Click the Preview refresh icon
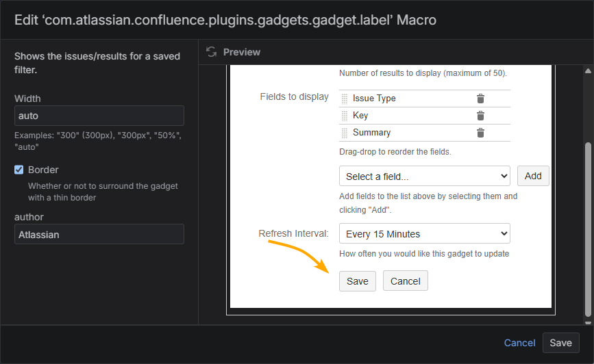The width and height of the screenshot is (594, 364). coord(211,52)
